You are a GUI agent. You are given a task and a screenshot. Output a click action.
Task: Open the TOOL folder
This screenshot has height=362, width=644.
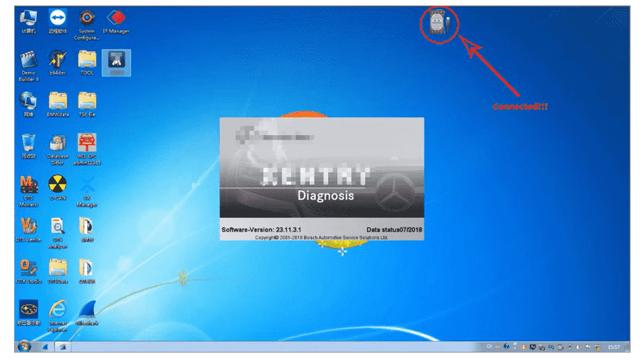[87, 63]
